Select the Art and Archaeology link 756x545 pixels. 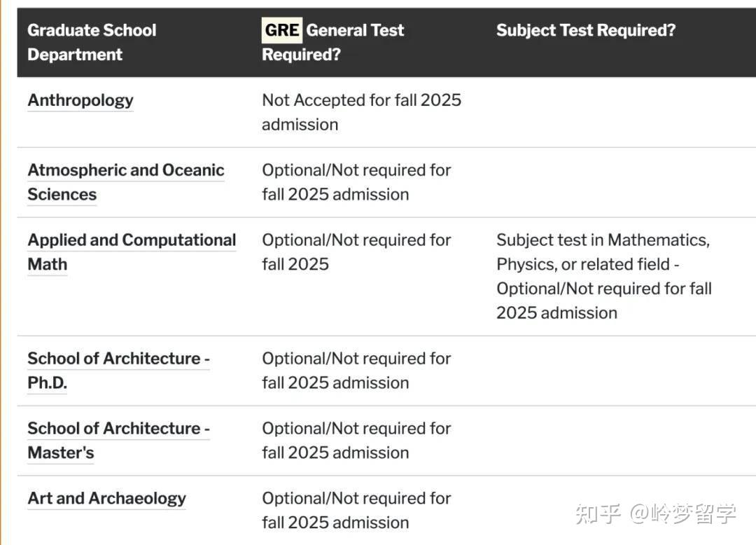[x=106, y=498]
